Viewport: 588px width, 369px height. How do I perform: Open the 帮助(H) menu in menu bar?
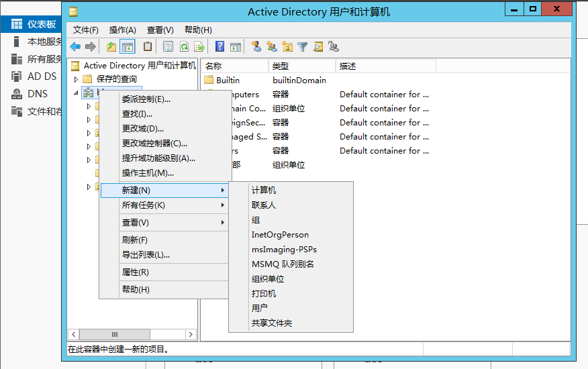pos(198,30)
